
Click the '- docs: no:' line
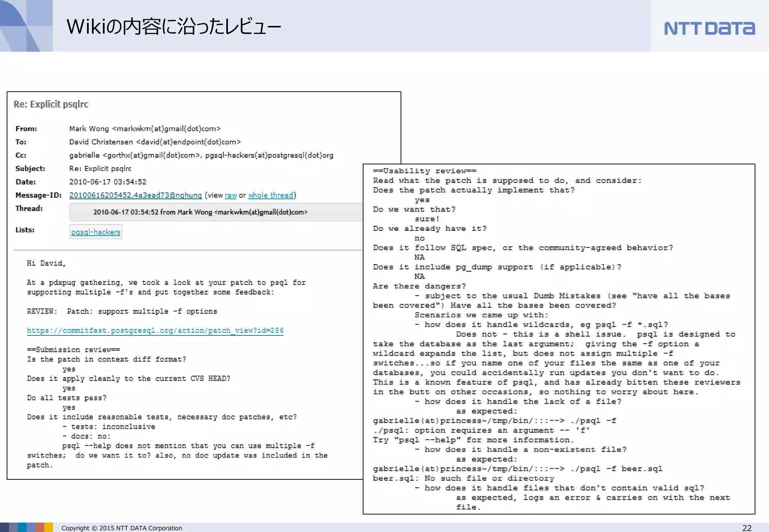(86, 436)
